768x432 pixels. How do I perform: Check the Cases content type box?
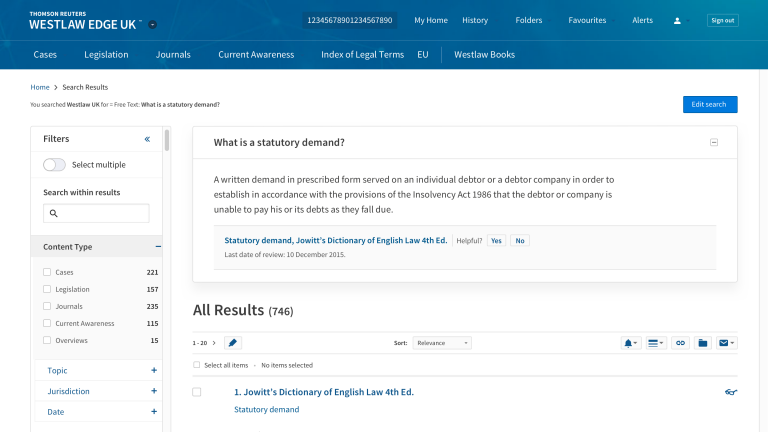tap(47, 272)
